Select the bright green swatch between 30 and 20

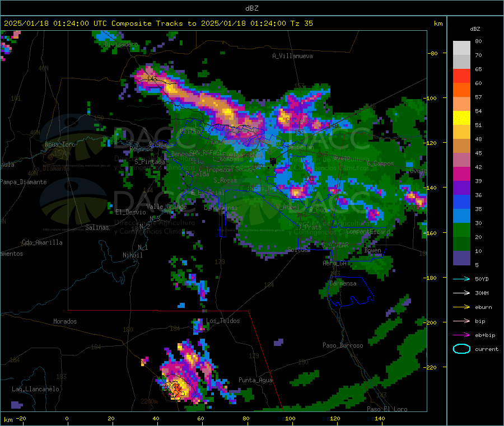tap(461, 230)
